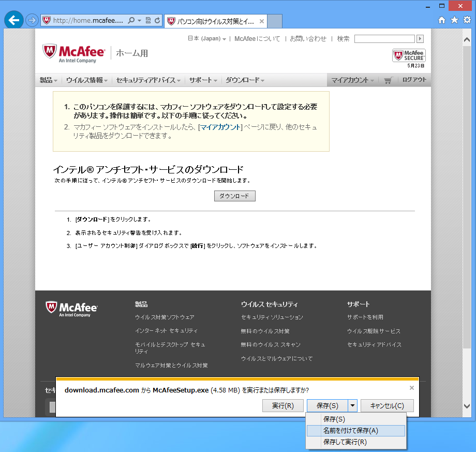Go back with the browser back arrow
This screenshot has width=476, height=452.
click(x=14, y=20)
